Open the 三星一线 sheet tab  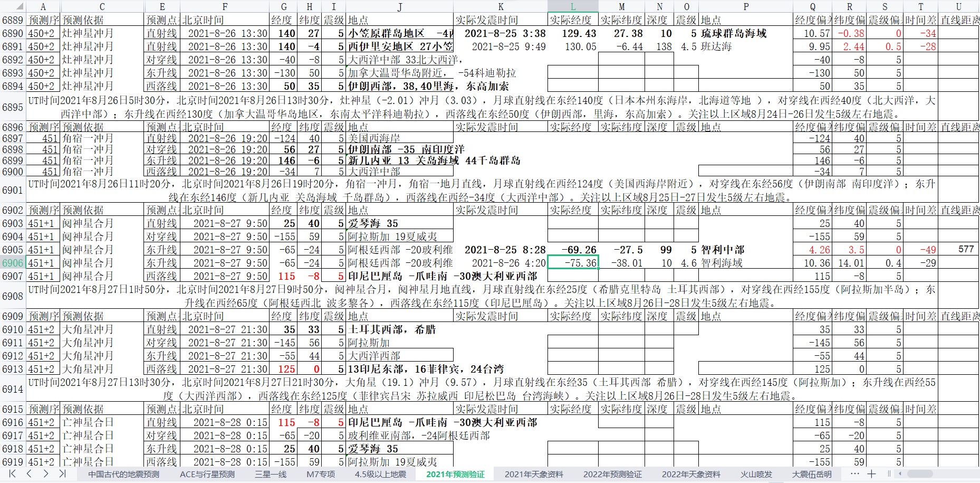coord(271,474)
